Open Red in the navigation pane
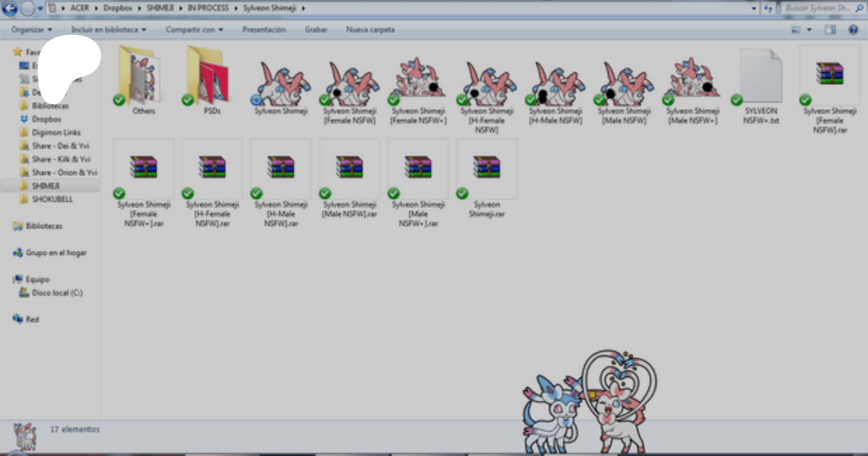This screenshot has height=456, width=868. pos(32,319)
